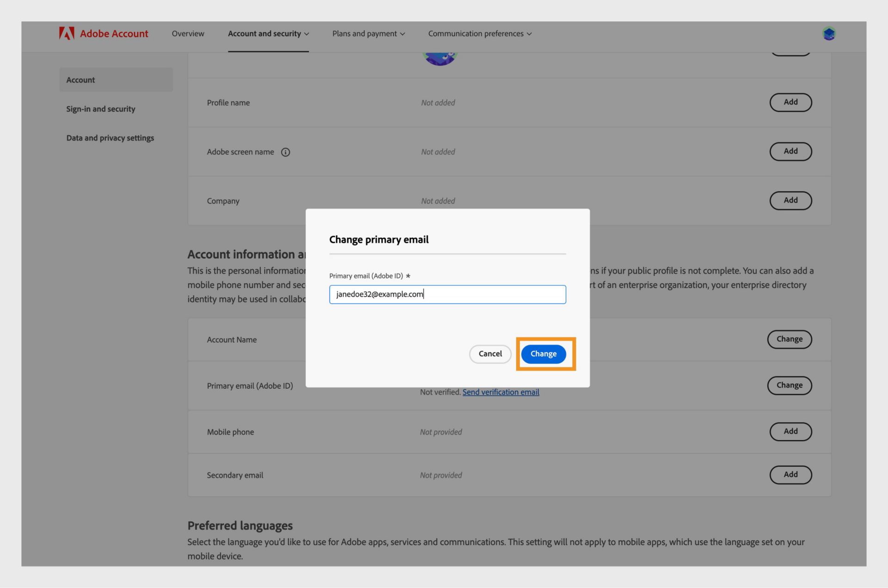Click Send verification email link
This screenshot has width=888, height=588.
pos(500,392)
